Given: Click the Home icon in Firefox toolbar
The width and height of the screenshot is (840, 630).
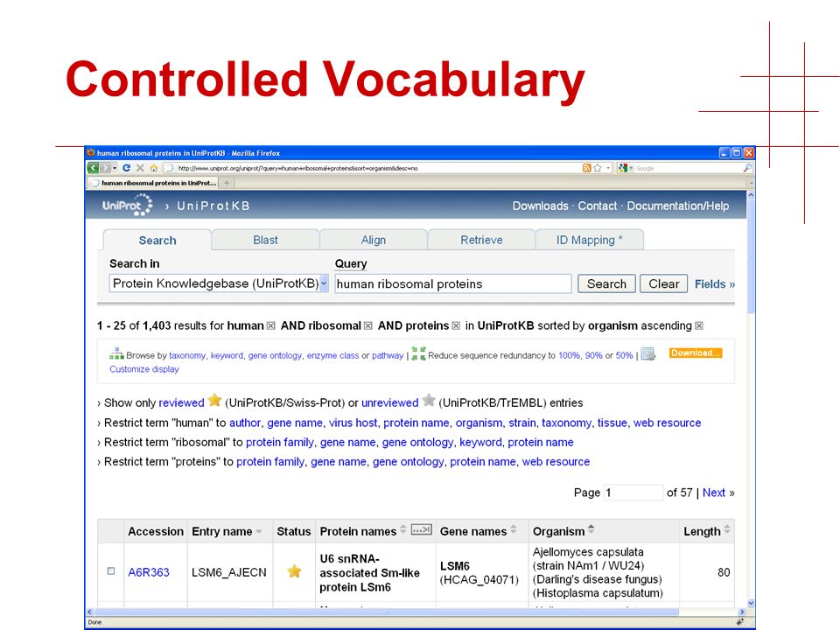Looking at the screenshot, I should click(x=154, y=168).
